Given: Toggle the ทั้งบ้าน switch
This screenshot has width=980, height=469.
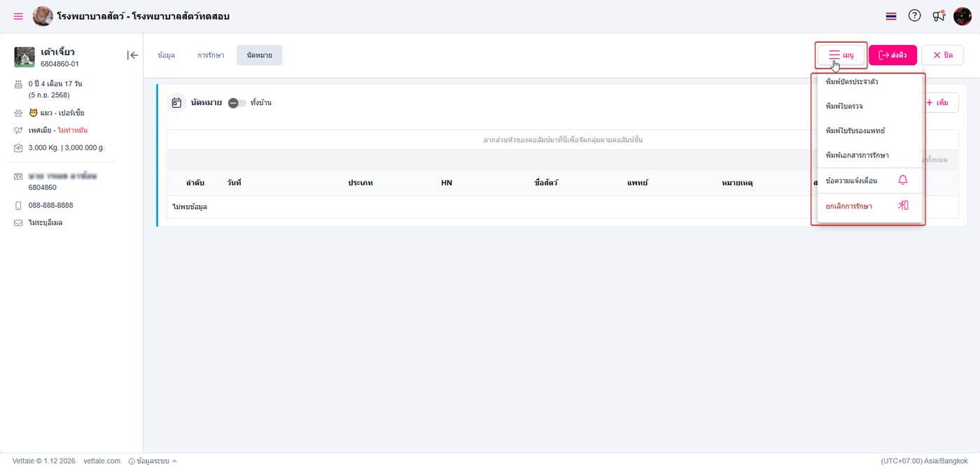Looking at the screenshot, I should [237, 103].
